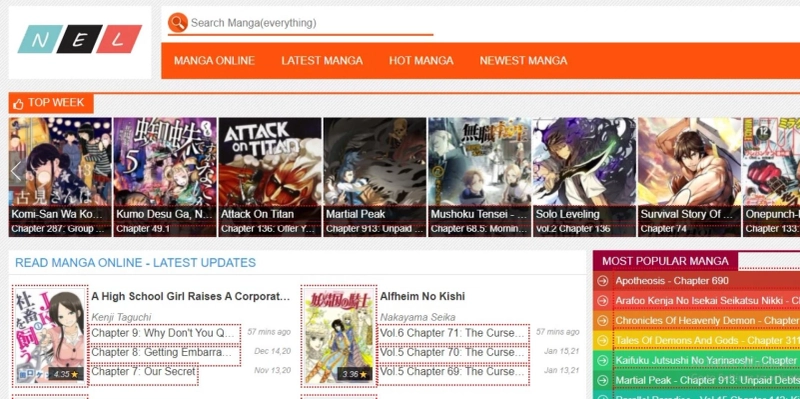Click the 4.35 star rating badge
Viewport: 800px width, 399px height.
click(66, 374)
